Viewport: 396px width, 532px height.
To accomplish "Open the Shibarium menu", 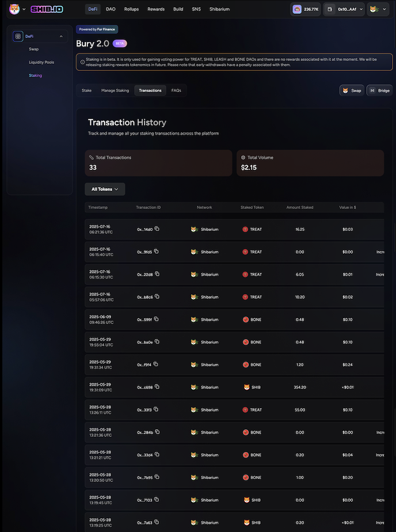I will [x=219, y=9].
